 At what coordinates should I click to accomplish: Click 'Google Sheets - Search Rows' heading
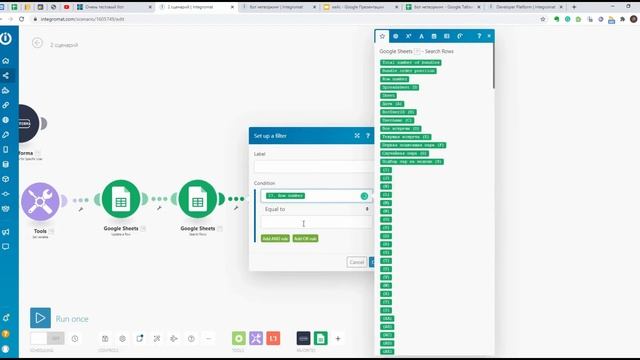coord(416,51)
